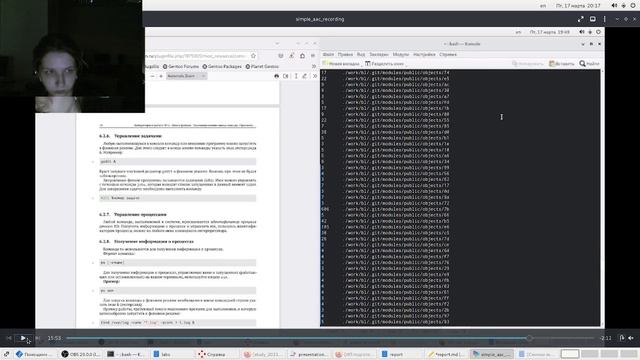Click the network icon in top panel
640x360 pixels.
[624, 6]
